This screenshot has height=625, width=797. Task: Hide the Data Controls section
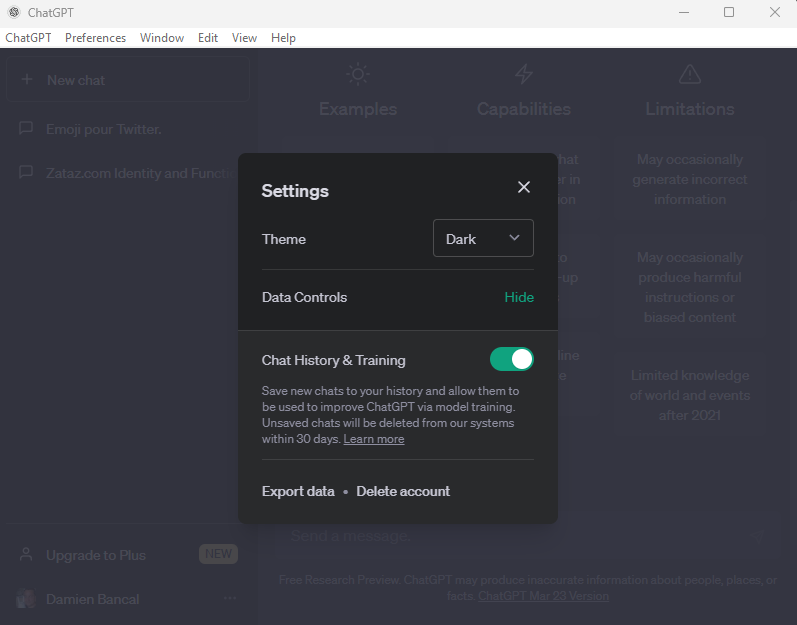[519, 297]
